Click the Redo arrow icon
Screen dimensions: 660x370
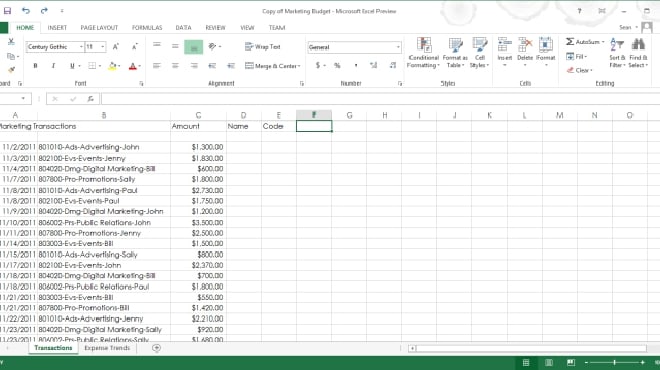pyautogui.click(x=44, y=11)
